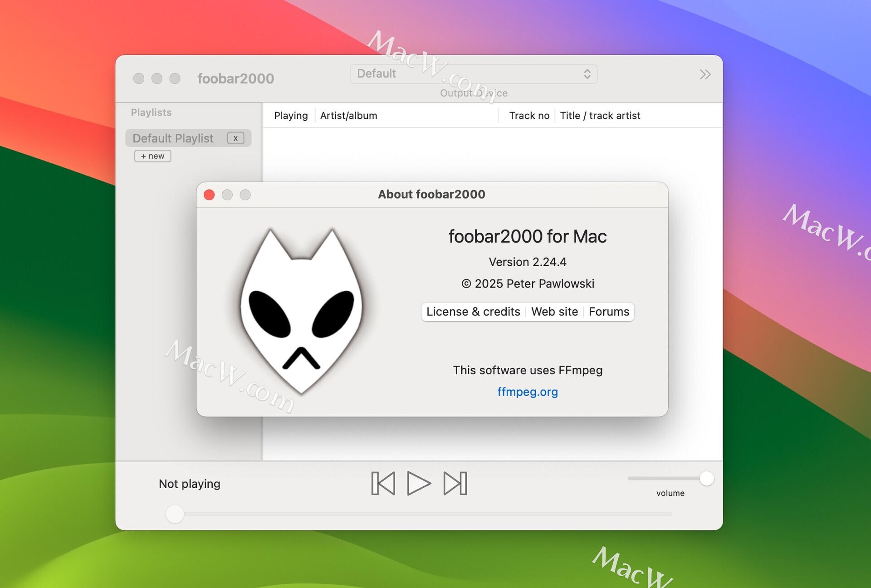Click the © 2025 Peter Pawlowski text
Screen dimensions: 871x588
tap(528, 284)
